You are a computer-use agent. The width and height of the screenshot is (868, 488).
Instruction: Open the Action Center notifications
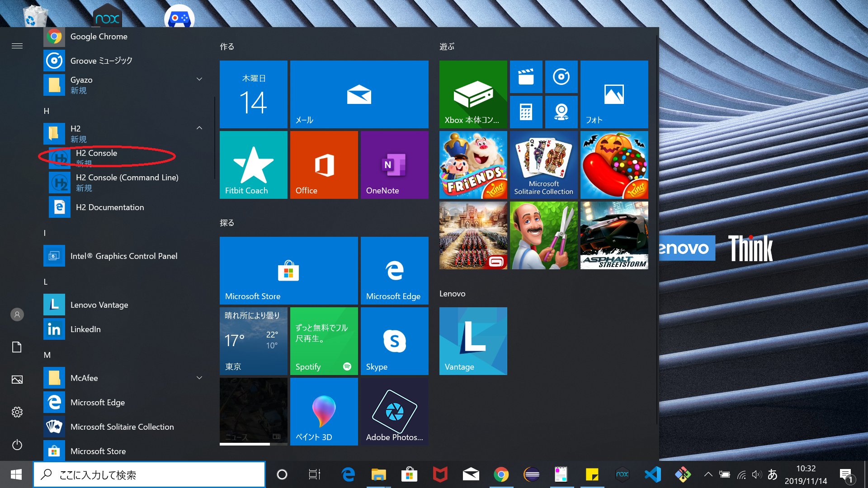pos(846,475)
